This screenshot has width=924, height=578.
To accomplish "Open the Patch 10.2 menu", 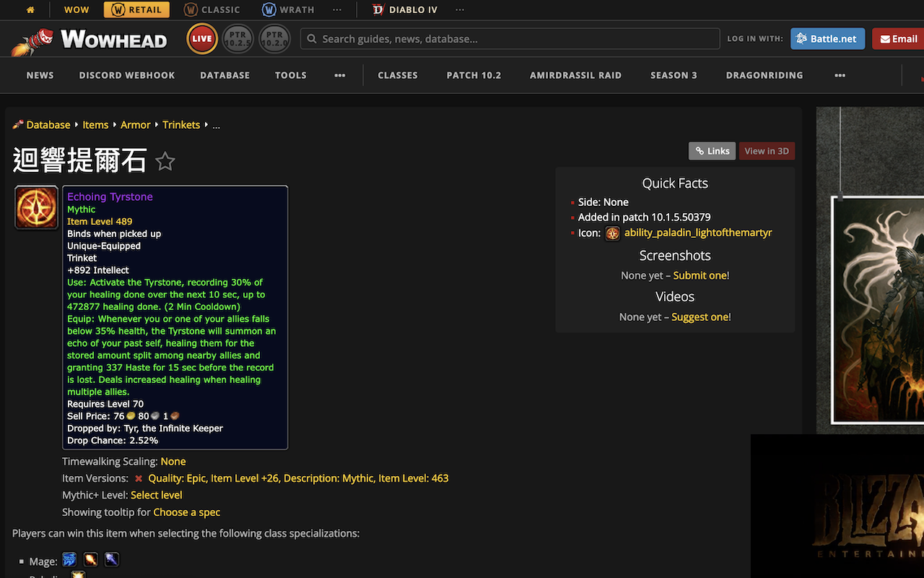I will click(474, 75).
